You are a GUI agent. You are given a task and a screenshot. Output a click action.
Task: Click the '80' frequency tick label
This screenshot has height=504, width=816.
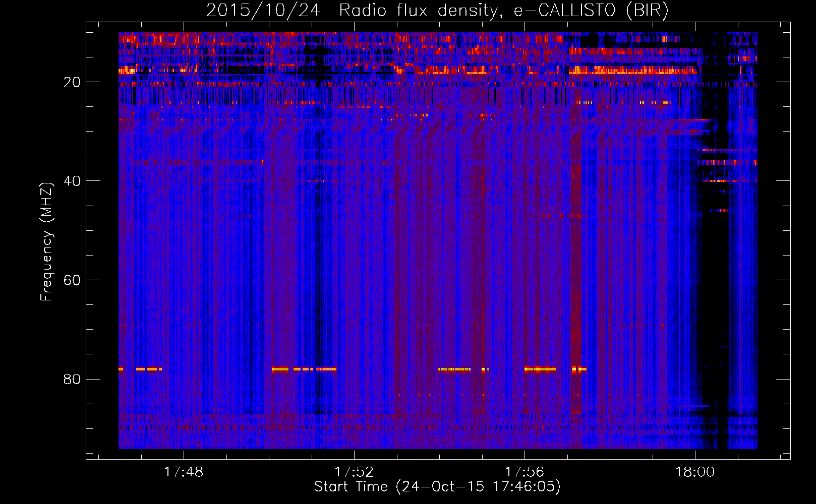pyautogui.click(x=72, y=379)
